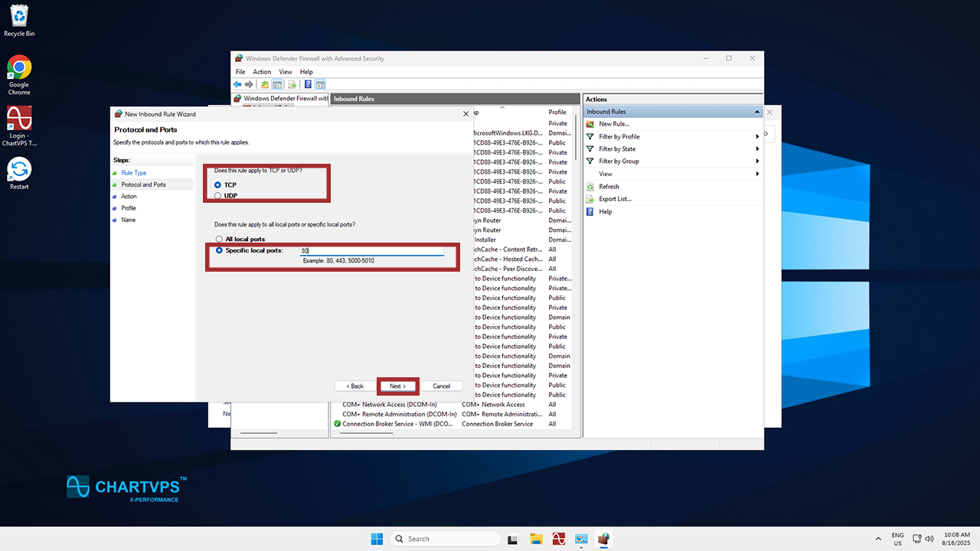This screenshot has height=551, width=980.
Task: Click the Up one level folder icon
Action: click(265, 84)
